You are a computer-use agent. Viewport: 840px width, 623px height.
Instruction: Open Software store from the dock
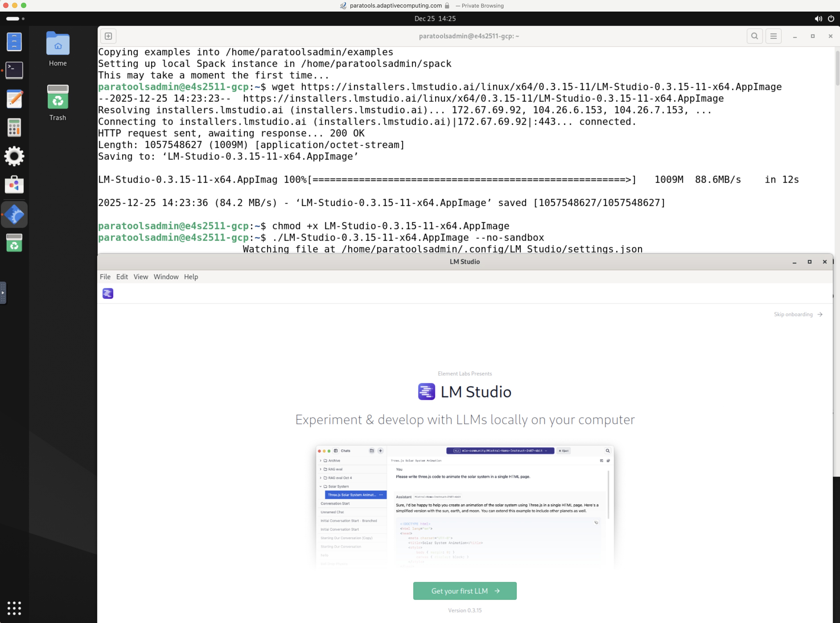click(x=14, y=185)
